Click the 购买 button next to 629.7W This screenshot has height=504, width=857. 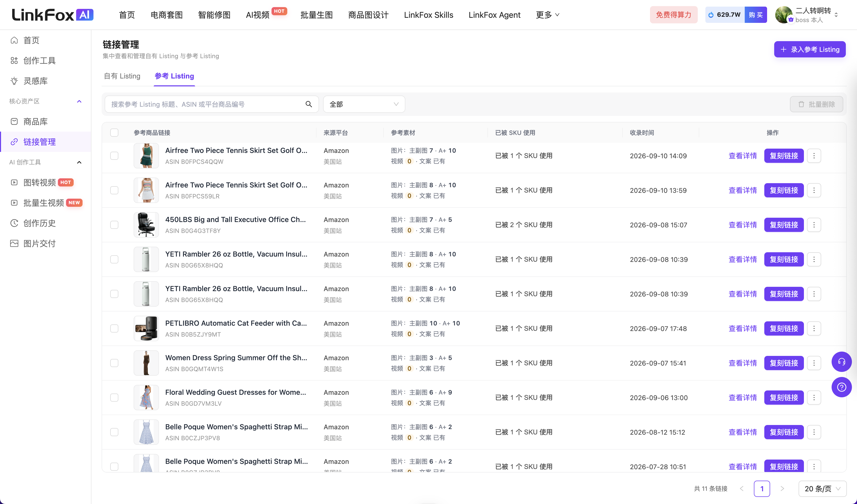click(756, 15)
